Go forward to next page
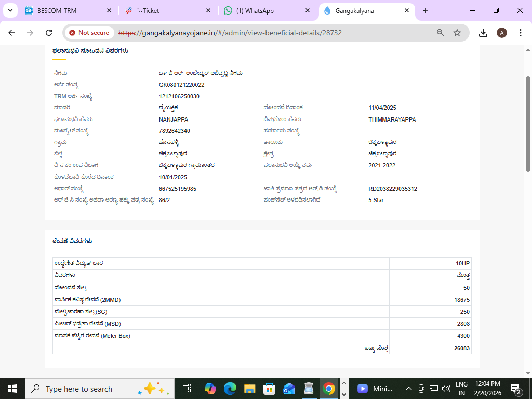Screen dimensions: 532x399 [x=30, y=33]
